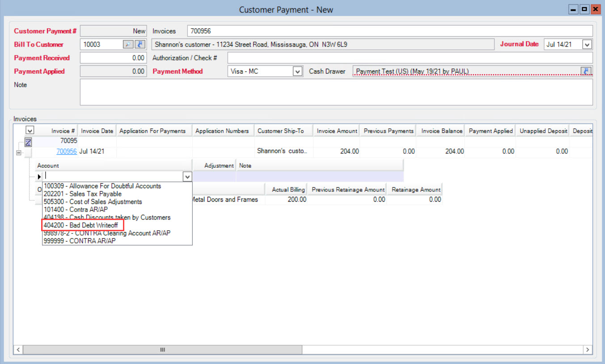The image size is (605, 364).
Task: Sort by Invoice Date column header
Action: click(97, 131)
